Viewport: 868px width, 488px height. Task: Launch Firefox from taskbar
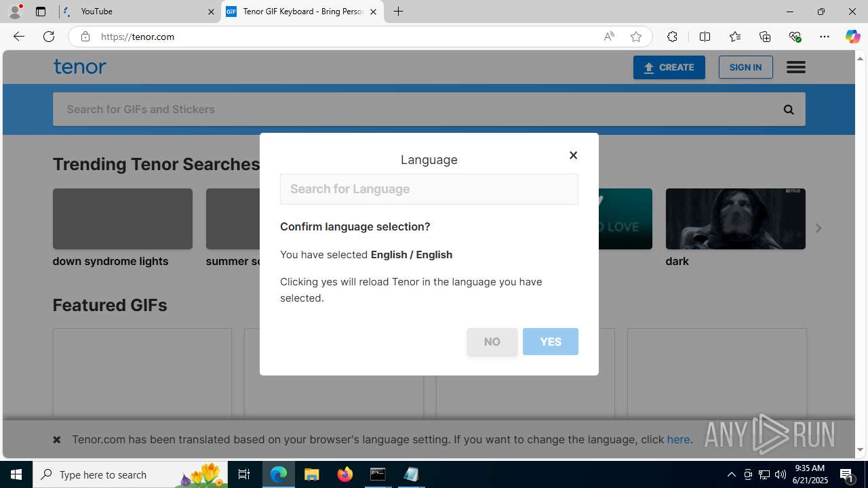pyautogui.click(x=345, y=474)
